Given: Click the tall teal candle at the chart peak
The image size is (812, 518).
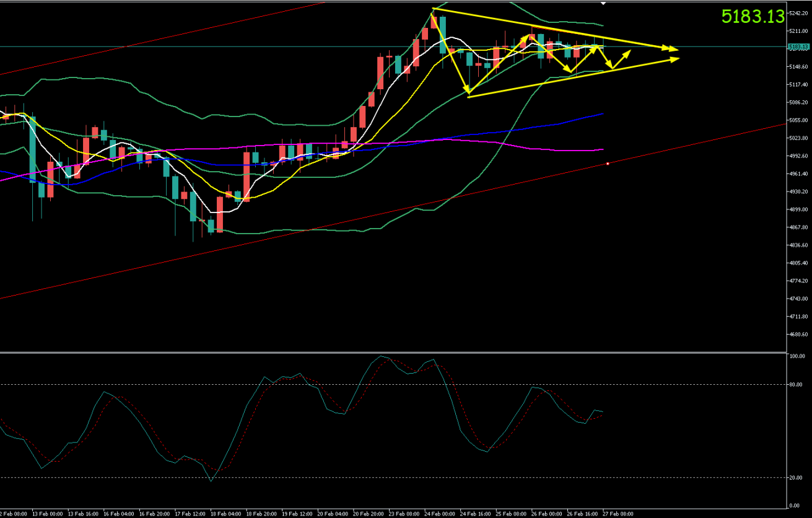Looking at the screenshot, I should pos(443,35).
